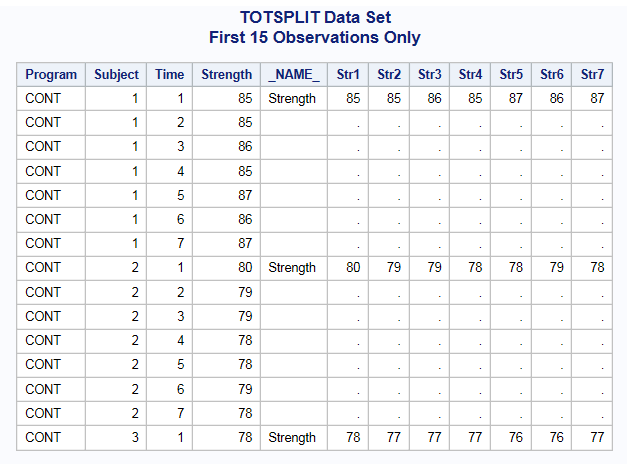Select the CONT cell in first data row
This screenshot has width=627, height=464.
[43, 98]
